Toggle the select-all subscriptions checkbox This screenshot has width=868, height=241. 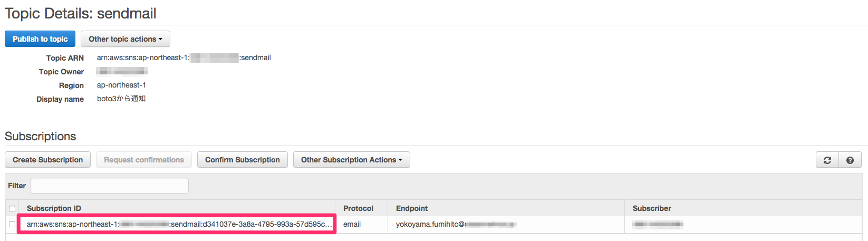(12, 209)
